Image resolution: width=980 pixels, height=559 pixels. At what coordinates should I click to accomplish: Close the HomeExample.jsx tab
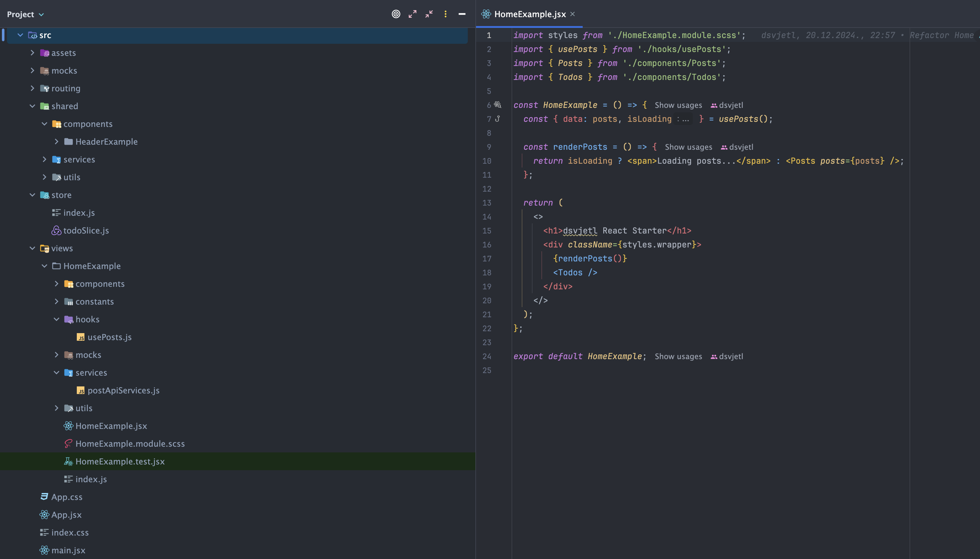[573, 14]
